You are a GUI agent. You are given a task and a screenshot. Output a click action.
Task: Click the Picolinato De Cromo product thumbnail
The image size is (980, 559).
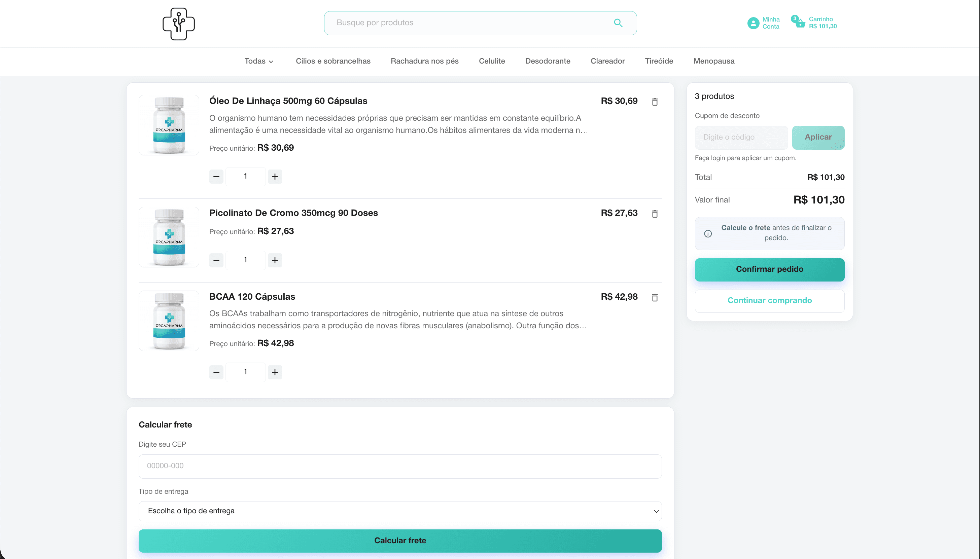coord(169,237)
